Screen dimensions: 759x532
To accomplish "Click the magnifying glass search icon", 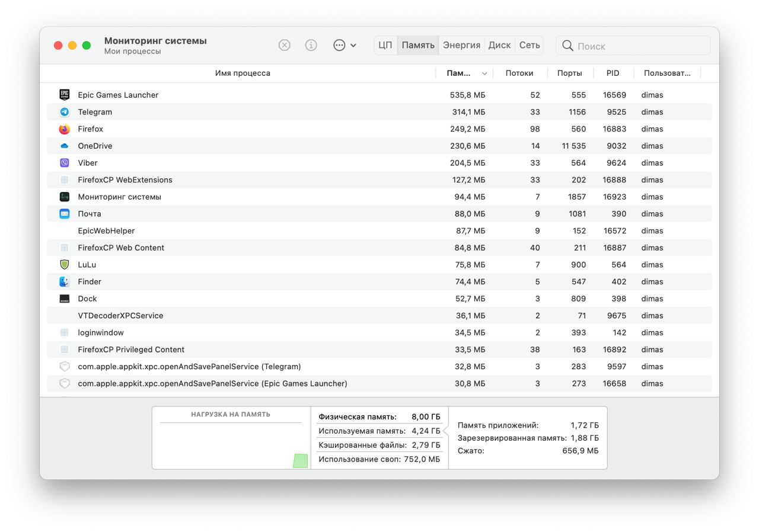I will pos(567,46).
